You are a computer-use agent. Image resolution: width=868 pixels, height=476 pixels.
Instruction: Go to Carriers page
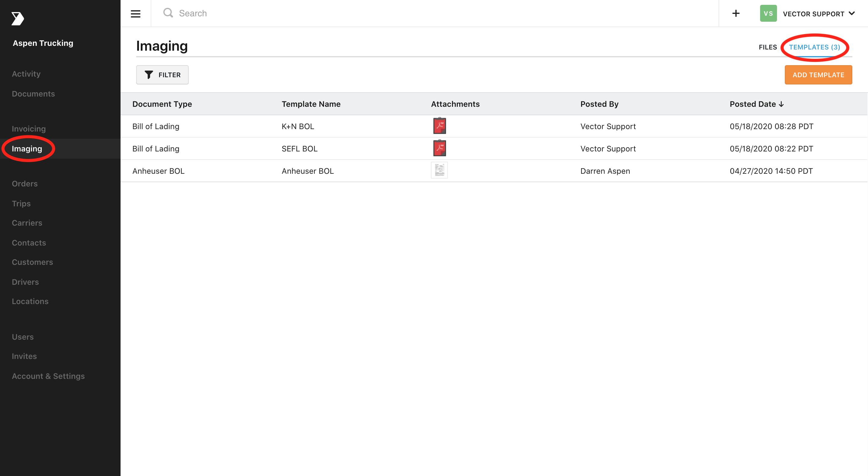27,223
